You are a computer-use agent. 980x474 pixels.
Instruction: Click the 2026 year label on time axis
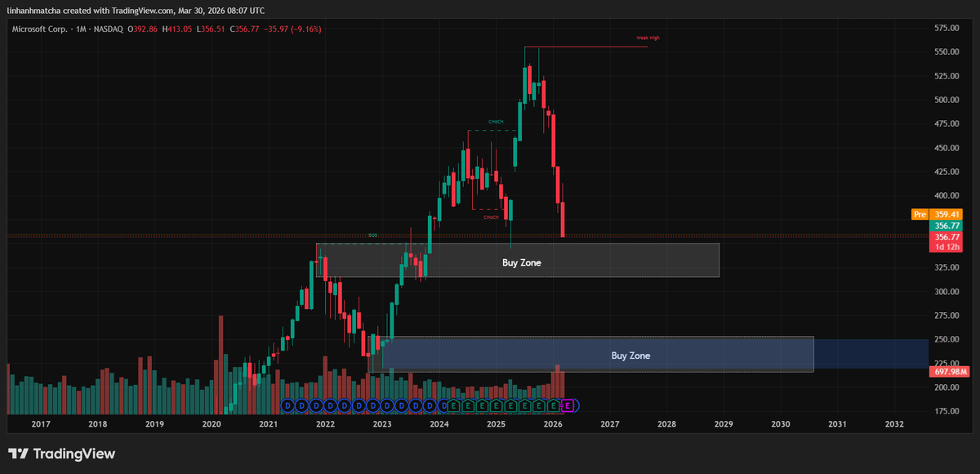553,424
